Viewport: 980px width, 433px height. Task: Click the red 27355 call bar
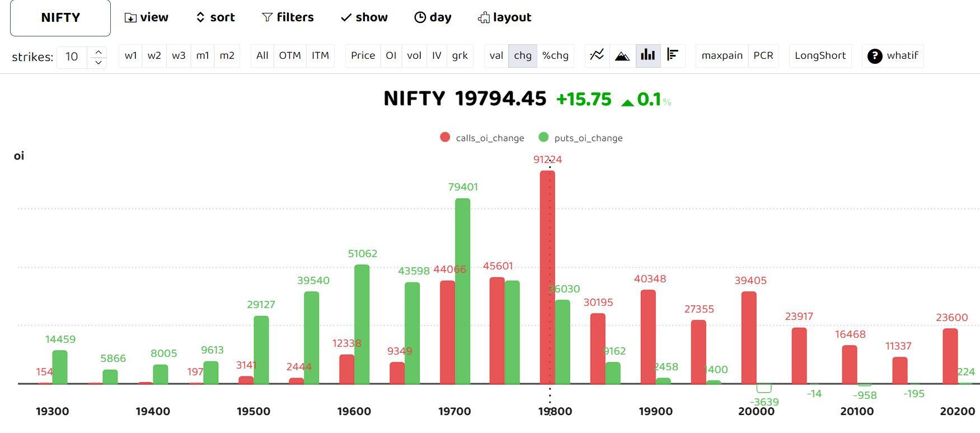698,352
